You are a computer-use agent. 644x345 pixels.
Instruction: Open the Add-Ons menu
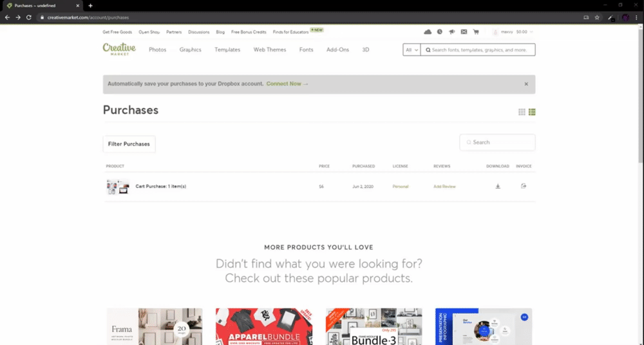point(337,50)
